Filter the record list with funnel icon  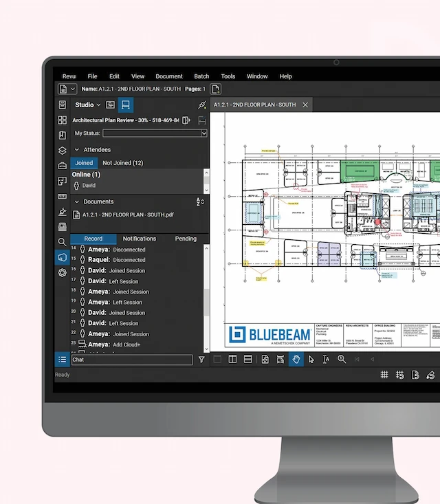[x=201, y=360]
